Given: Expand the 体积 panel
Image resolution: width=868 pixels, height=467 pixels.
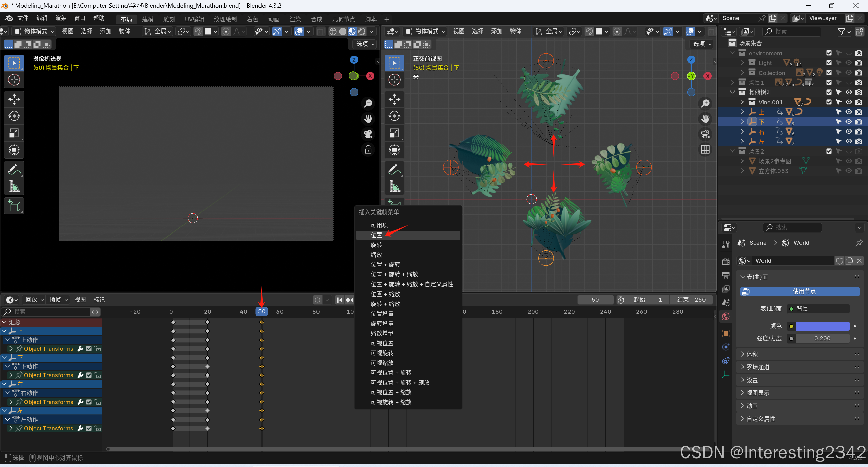Looking at the screenshot, I should [752, 354].
